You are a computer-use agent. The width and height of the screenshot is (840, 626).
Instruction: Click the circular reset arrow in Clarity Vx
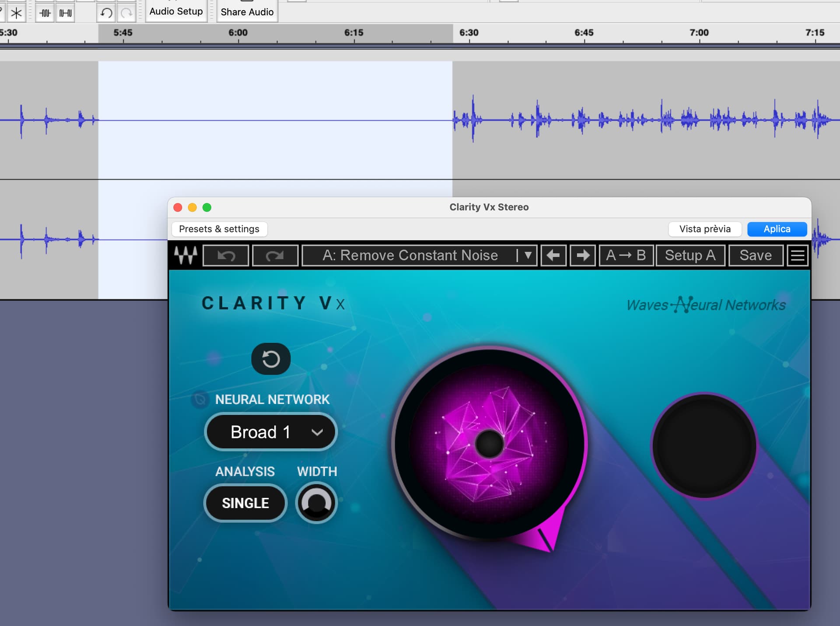(271, 359)
